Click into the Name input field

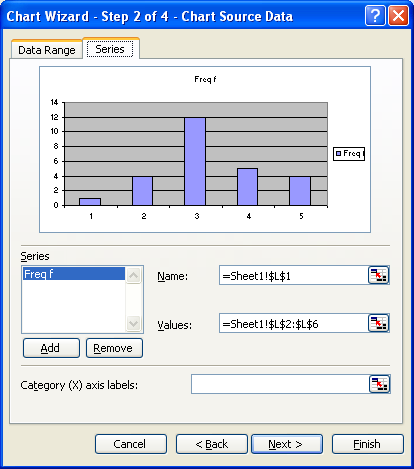(x=294, y=275)
